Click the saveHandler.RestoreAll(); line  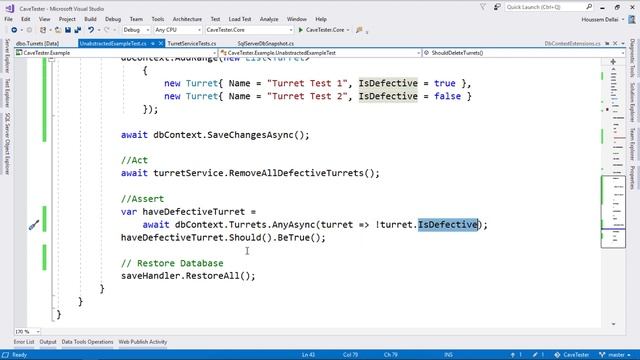[188, 276]
